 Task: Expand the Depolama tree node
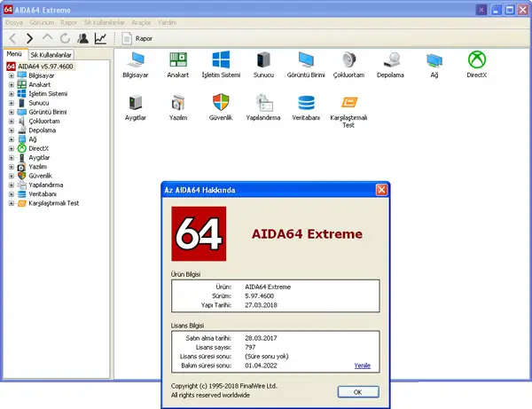pyautogui.click(x=12, y=130)
